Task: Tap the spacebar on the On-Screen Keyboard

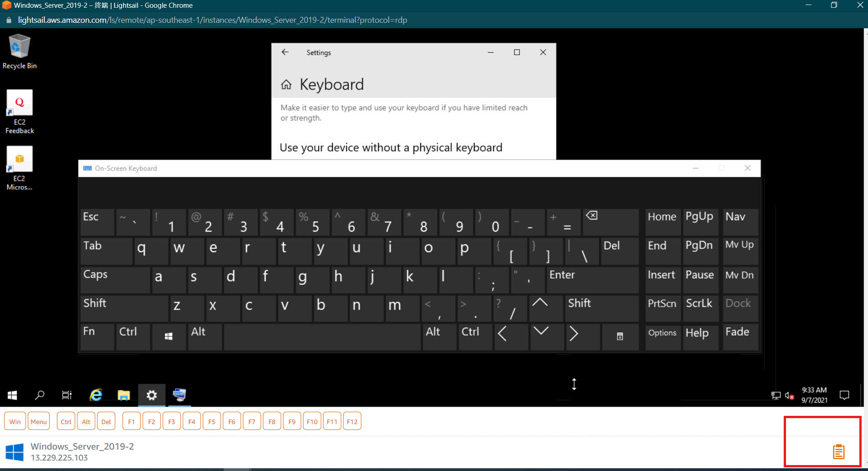Action: pos(322,337)
